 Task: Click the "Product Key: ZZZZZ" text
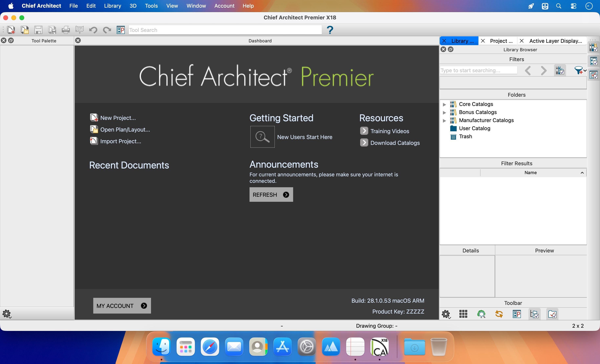(398, 312)
